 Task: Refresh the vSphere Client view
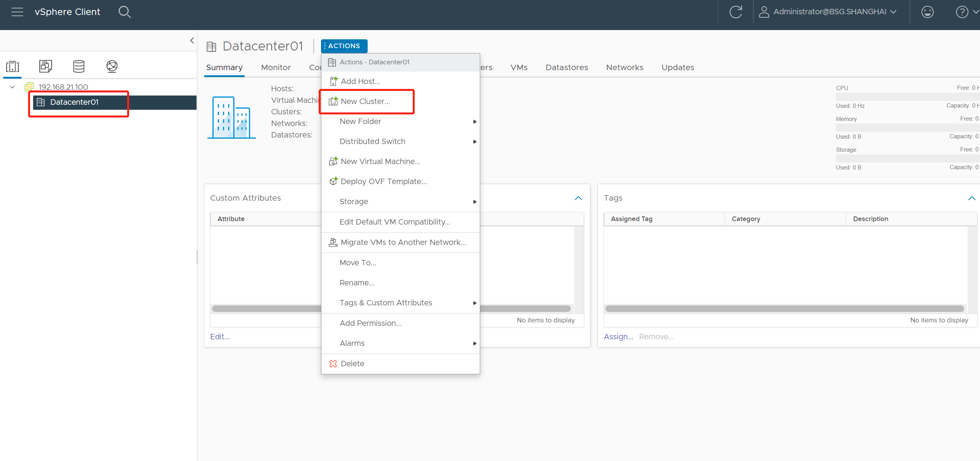736,12
